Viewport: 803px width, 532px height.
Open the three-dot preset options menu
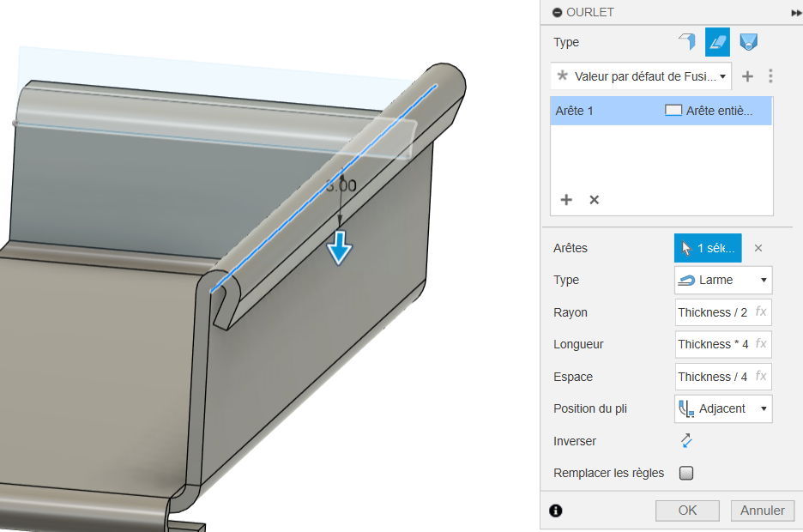click(x=770, y=76)
